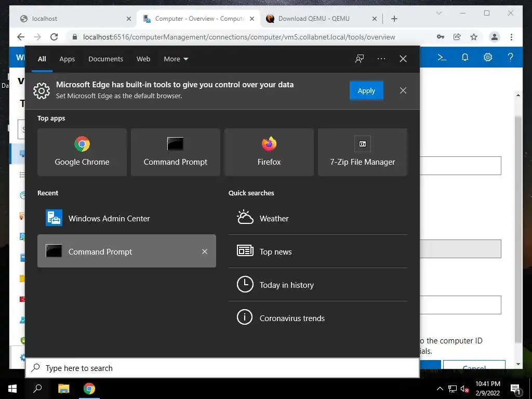Click the share page icon in Chrome
The image size is (532, 399).
[x=457, y=37]
